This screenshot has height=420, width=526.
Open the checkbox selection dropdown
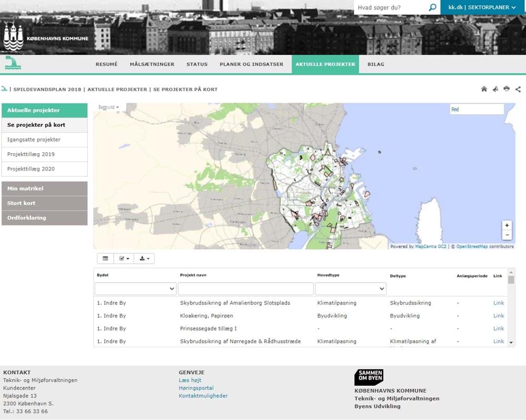click(x=124, y=258)
